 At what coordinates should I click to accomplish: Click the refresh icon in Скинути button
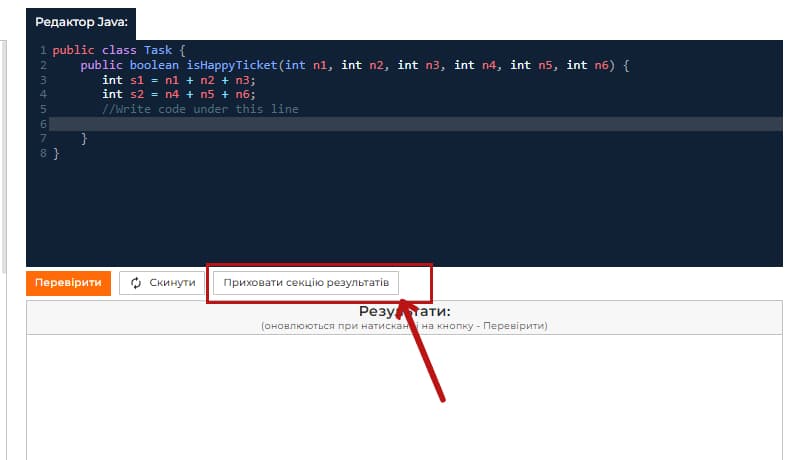pos(136,283)
